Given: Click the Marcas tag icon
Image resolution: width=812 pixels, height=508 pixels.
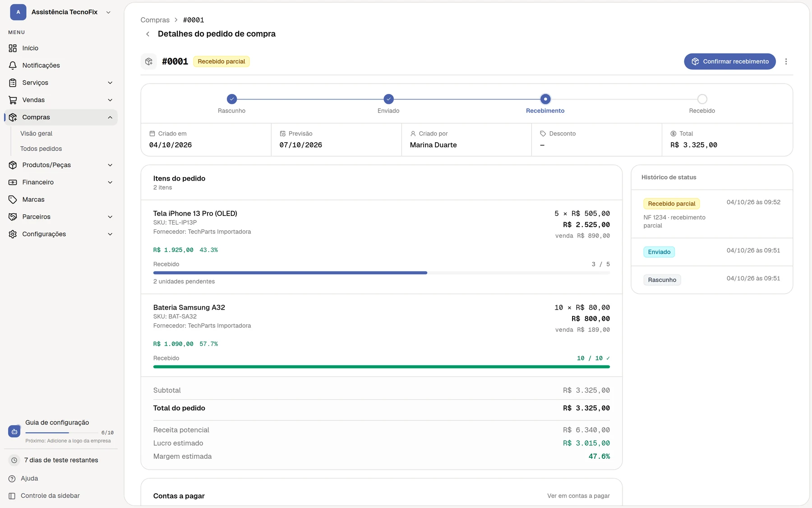Looking at the screenshot, I should click(x=13, y=200).
